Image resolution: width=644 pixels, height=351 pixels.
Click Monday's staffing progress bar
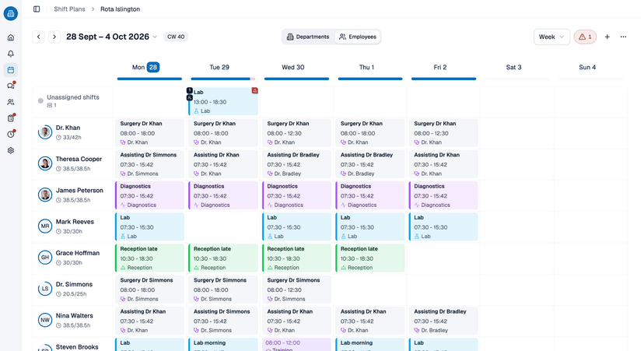click(x=149, y=79)
